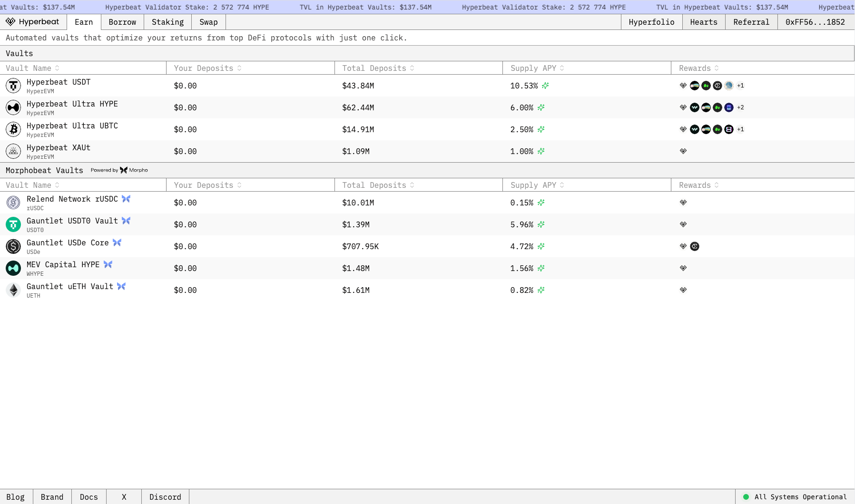Sort Vaults table by Supply APY
Image resolution: width=855 pixels, height=504 pixels.
(x=537, y=68)
